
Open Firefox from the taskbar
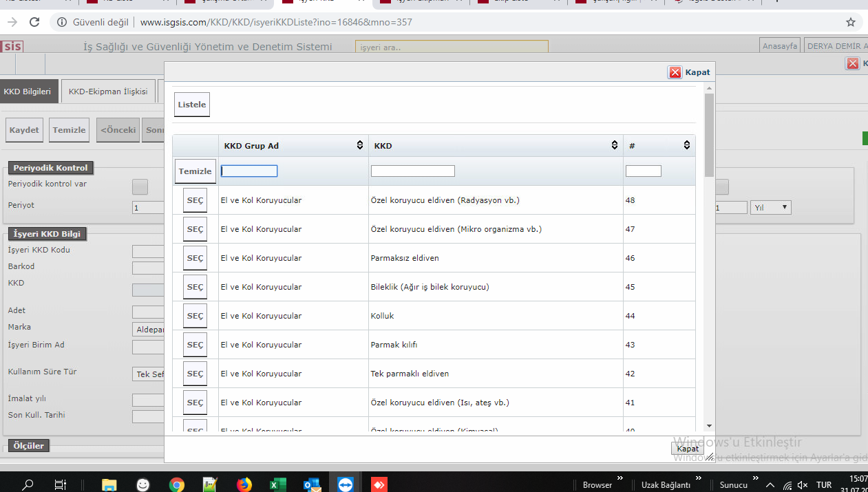[x=244, y=484]
